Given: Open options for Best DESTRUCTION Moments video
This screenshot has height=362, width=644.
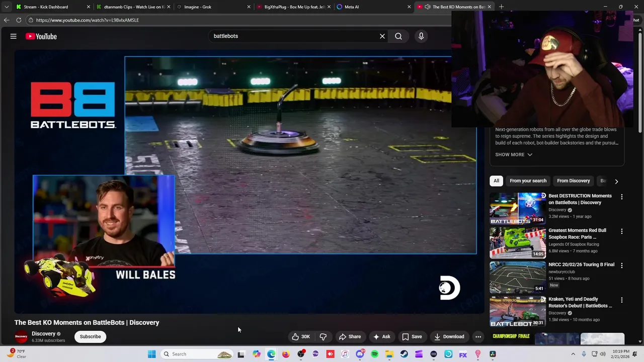Looking at the screenshot, I should point(621,197).
